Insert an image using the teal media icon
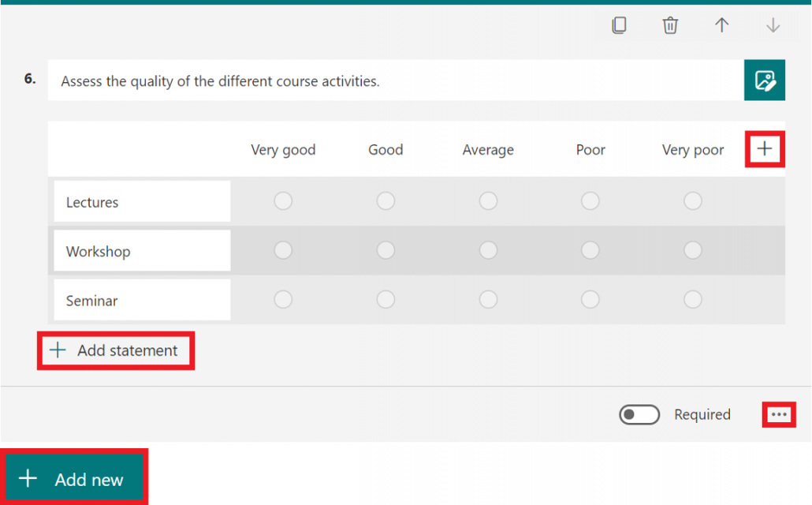Image resolution: width=812 pixels, height=505 pixels. (x=764, y=80)
